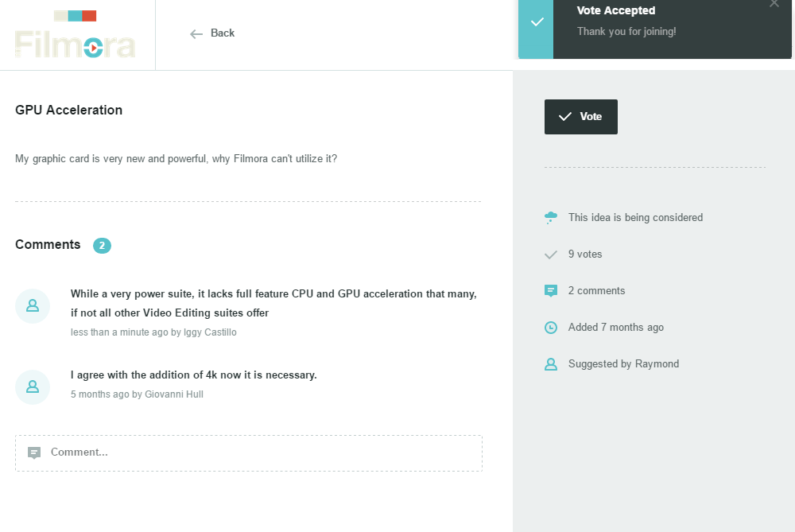
Task: Click the Vote Accepted notification message
Action: coord(626,32)
